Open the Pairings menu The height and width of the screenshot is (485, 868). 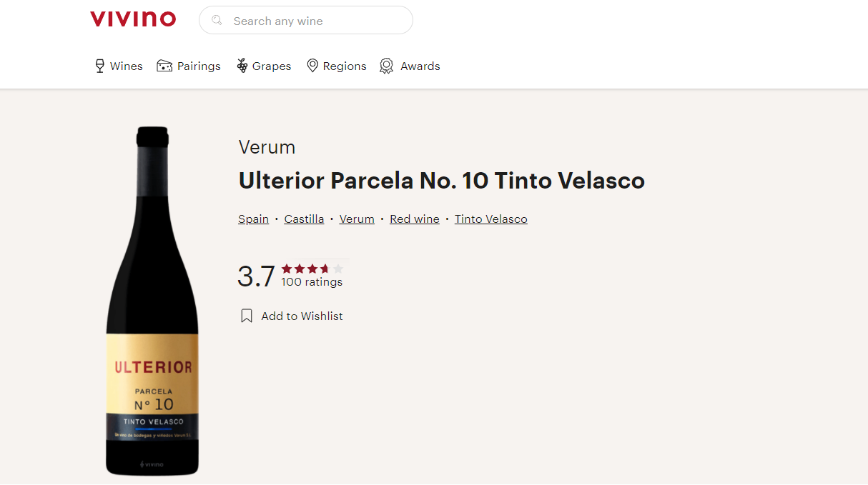pos(189,66)
